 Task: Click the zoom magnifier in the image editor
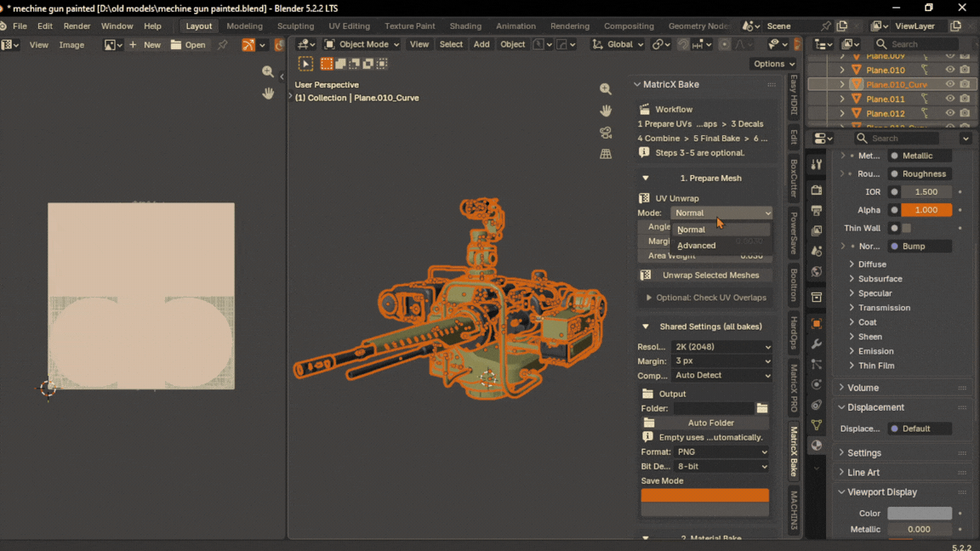[x=268, y=71]
